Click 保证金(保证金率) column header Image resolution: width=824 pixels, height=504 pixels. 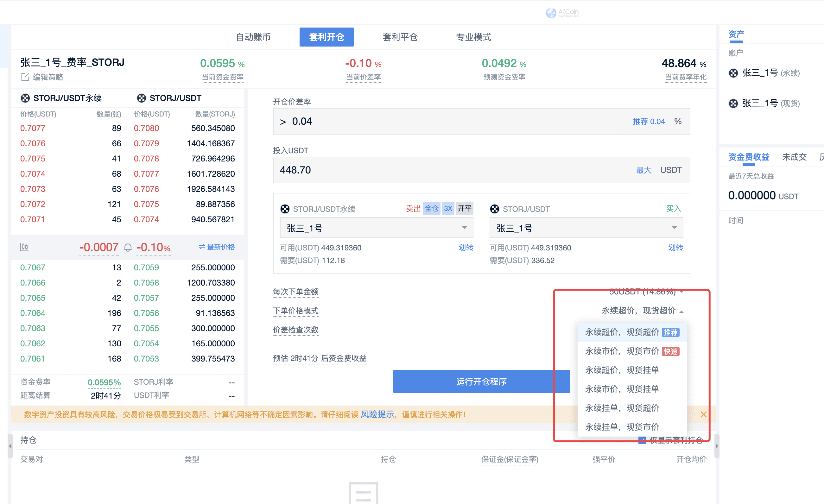[510, 459]
